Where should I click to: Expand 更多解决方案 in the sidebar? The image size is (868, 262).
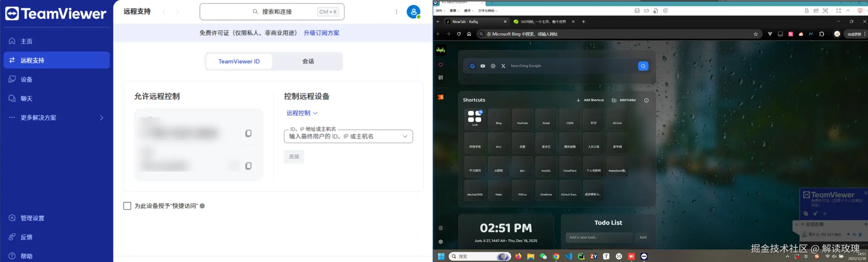coord(56,118)
